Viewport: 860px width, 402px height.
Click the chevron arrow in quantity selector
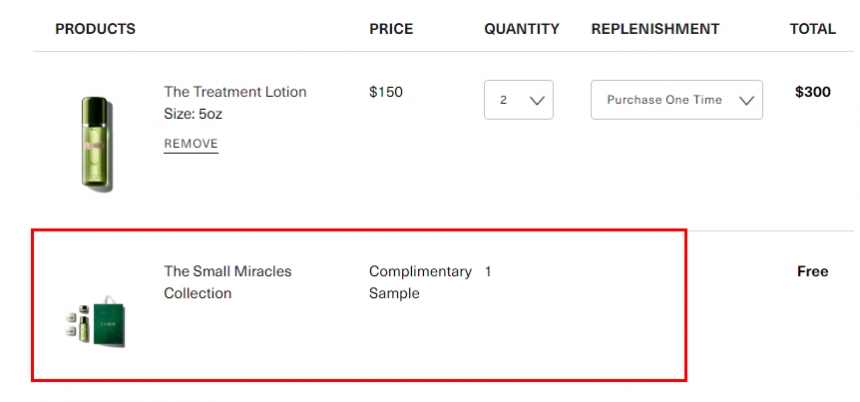(537, 100)
